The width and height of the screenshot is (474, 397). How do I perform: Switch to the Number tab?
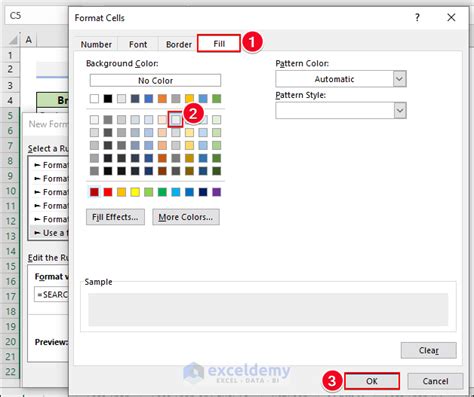96,44
